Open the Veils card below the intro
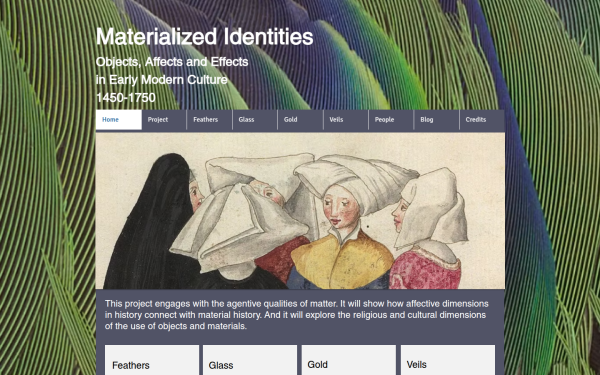 448,360
